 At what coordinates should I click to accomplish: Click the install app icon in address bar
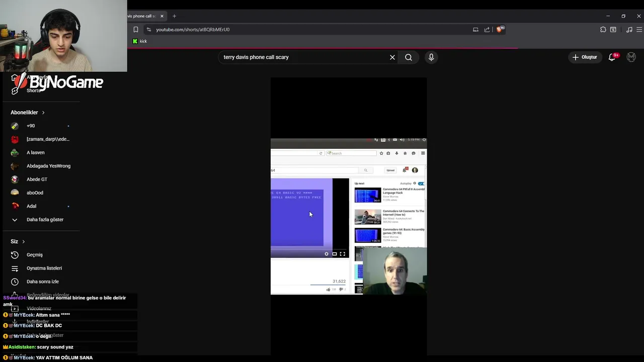pos(475,30)
